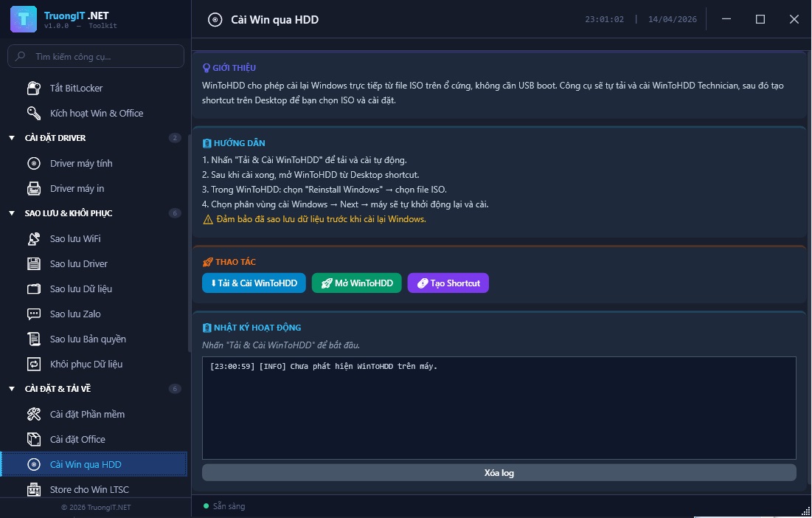Click the Sao lưu WiFi icon
Viewport: 812px width, 518px height.
click(x=34, y=239)
